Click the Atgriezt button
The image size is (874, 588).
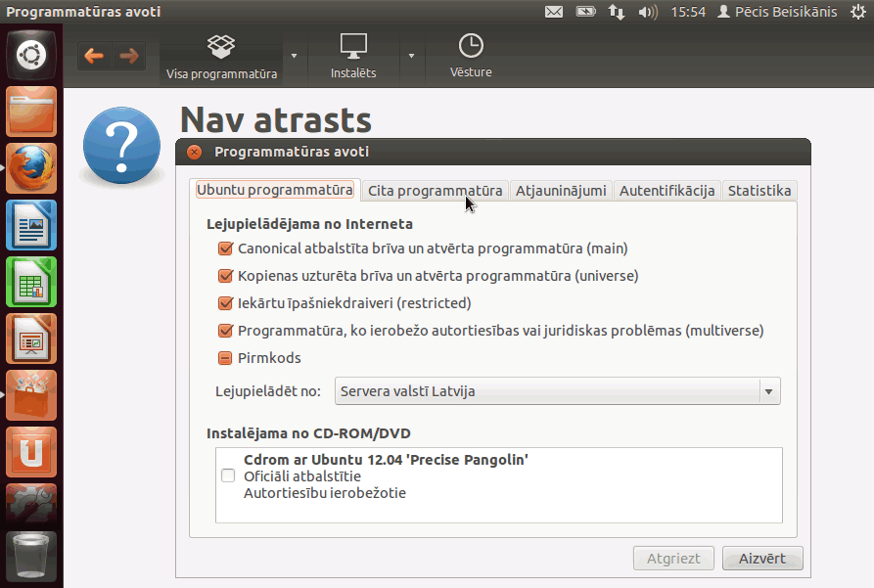coord(673,559)
